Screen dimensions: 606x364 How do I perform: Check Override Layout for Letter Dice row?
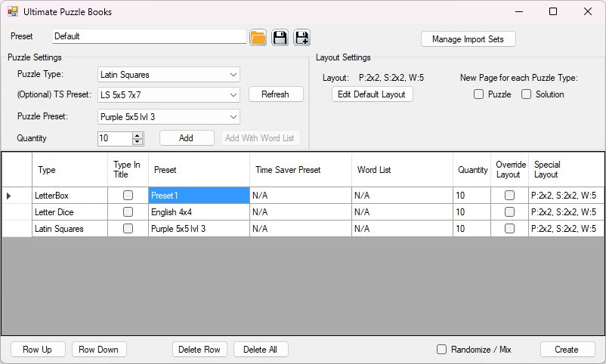pos(509,212)
